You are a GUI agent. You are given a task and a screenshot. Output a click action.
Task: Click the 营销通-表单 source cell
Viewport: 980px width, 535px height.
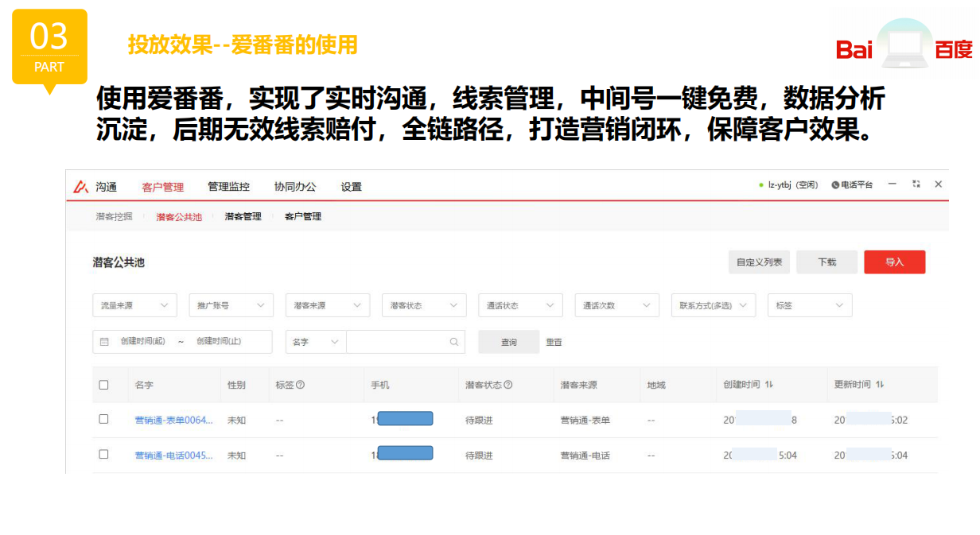(x=585, y=420)
